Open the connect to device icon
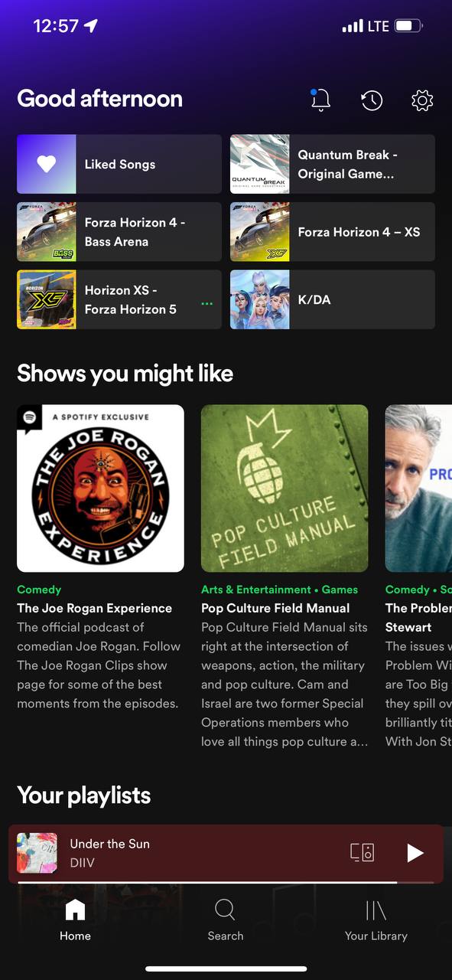This screenshot has height=980, width=452. point(362,853)
